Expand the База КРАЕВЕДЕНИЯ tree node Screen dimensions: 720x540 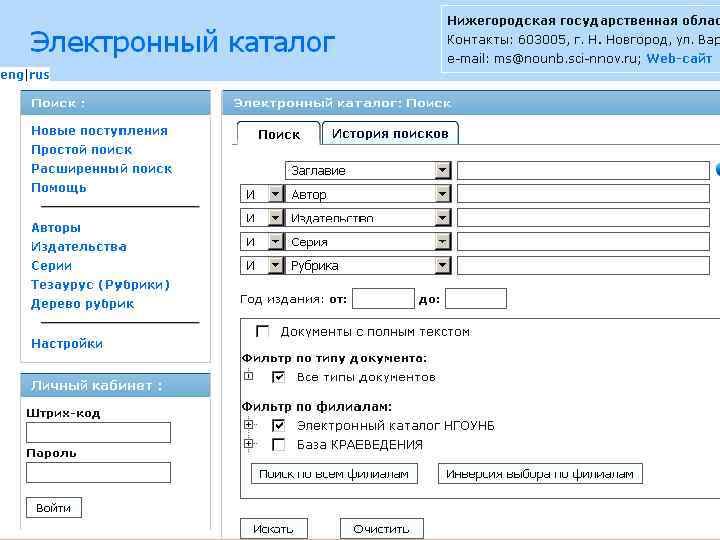(x=248, y=444)
